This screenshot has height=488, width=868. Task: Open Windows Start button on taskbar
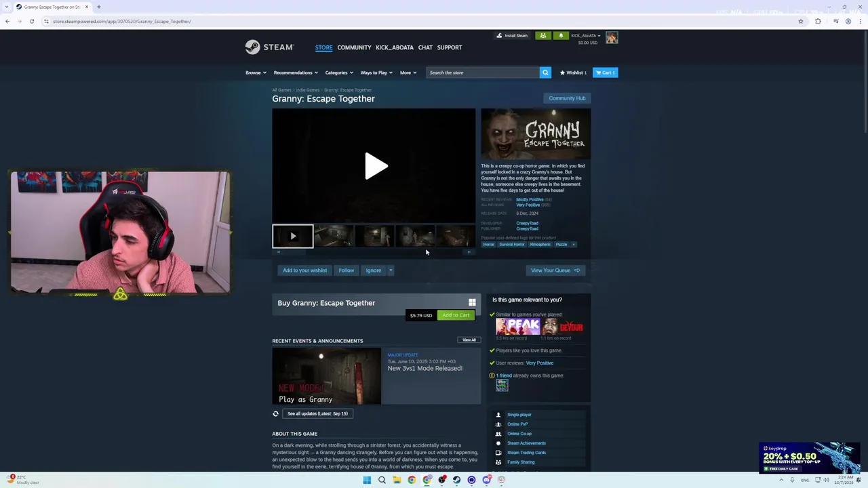click(x=367, y=480)
